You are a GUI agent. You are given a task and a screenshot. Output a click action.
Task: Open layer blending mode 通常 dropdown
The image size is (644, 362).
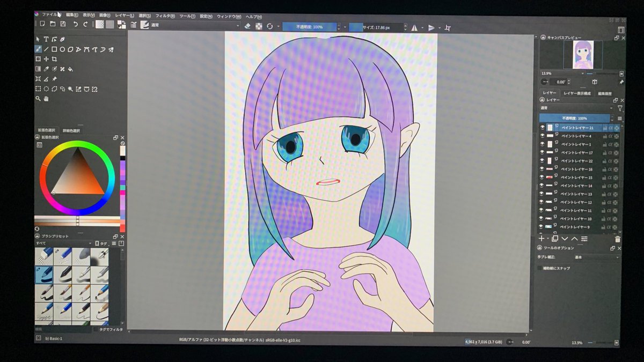pyautogui.click(x=577, y=108)
